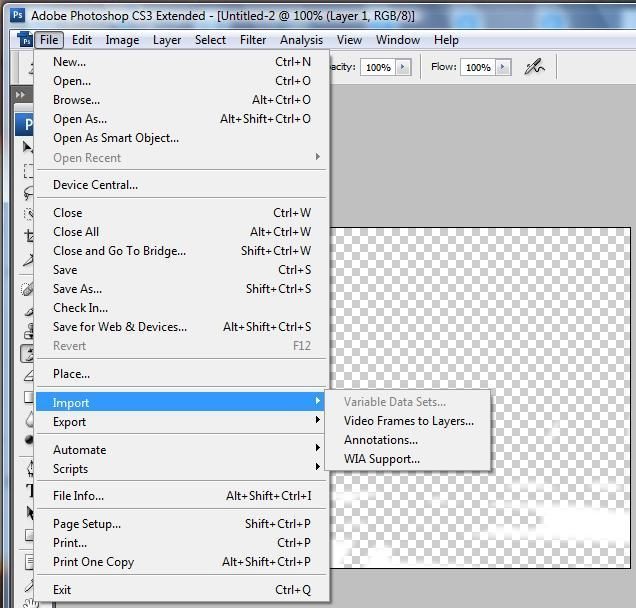Choose Open... from File menu

pos(182,81)
